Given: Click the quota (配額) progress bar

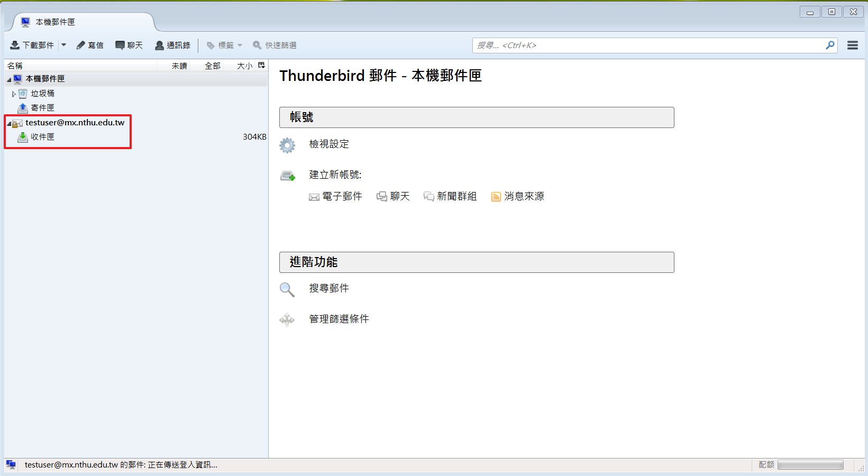Looking at the screenshot, I should click(810, 465).
